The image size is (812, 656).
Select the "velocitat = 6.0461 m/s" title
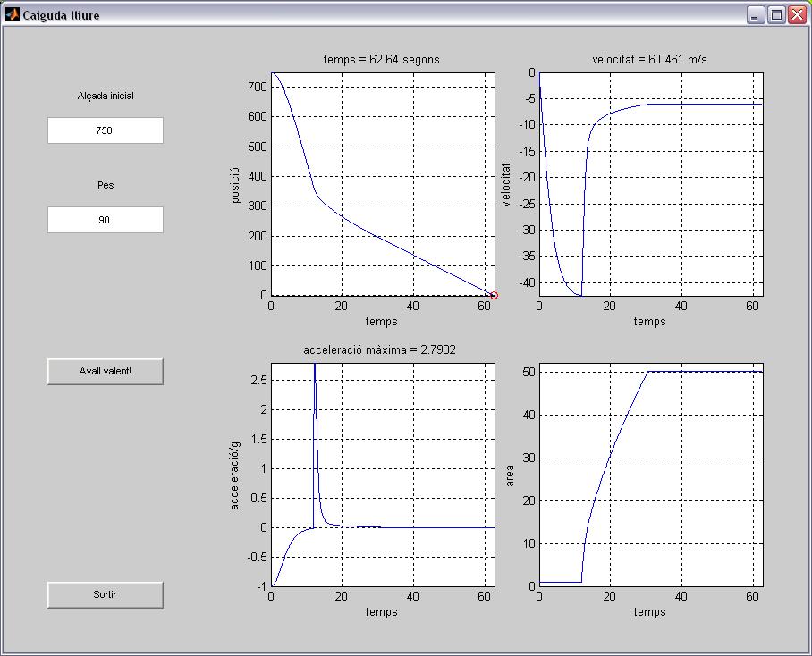point(650,60)
